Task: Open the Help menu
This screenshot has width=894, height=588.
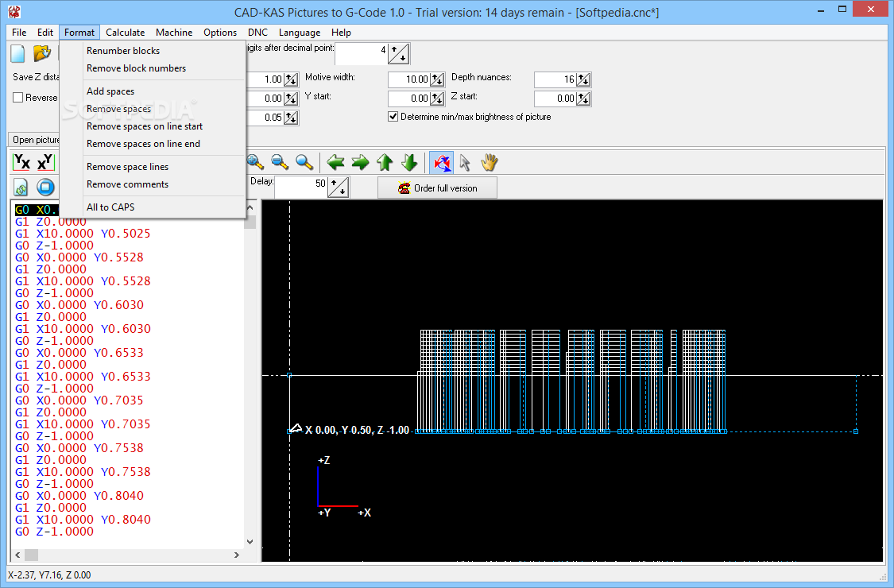Action: [341, 33]
